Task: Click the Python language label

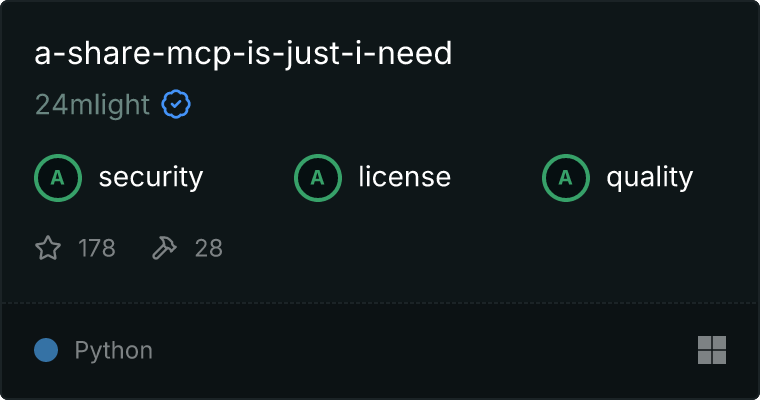Action: tap(113, 351)
